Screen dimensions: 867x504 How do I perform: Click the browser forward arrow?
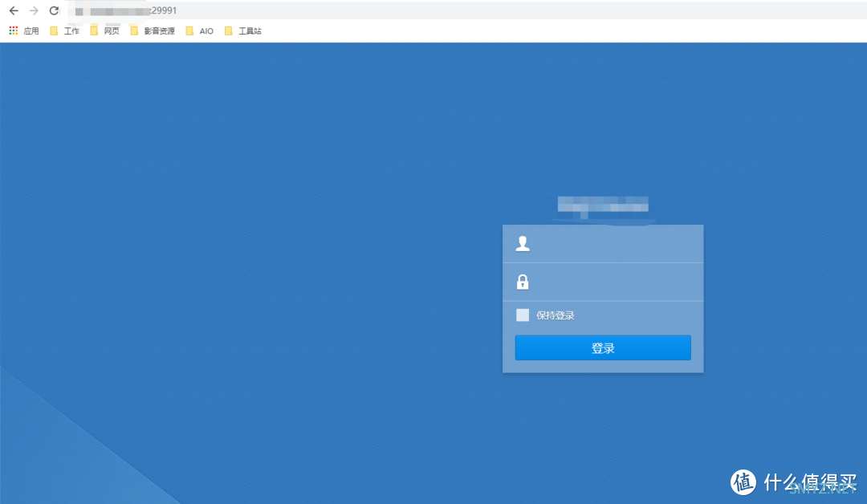34,10
